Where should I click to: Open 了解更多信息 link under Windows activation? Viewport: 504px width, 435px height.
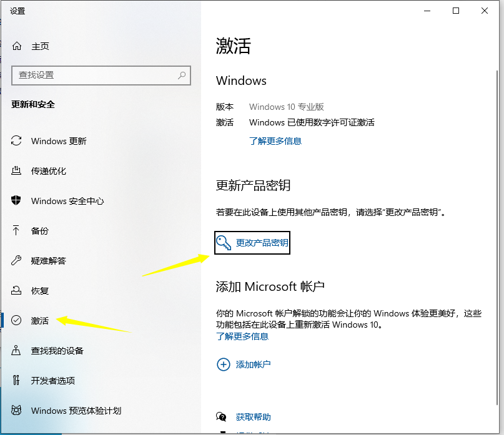pyautogui.click(x=275, y=141)
